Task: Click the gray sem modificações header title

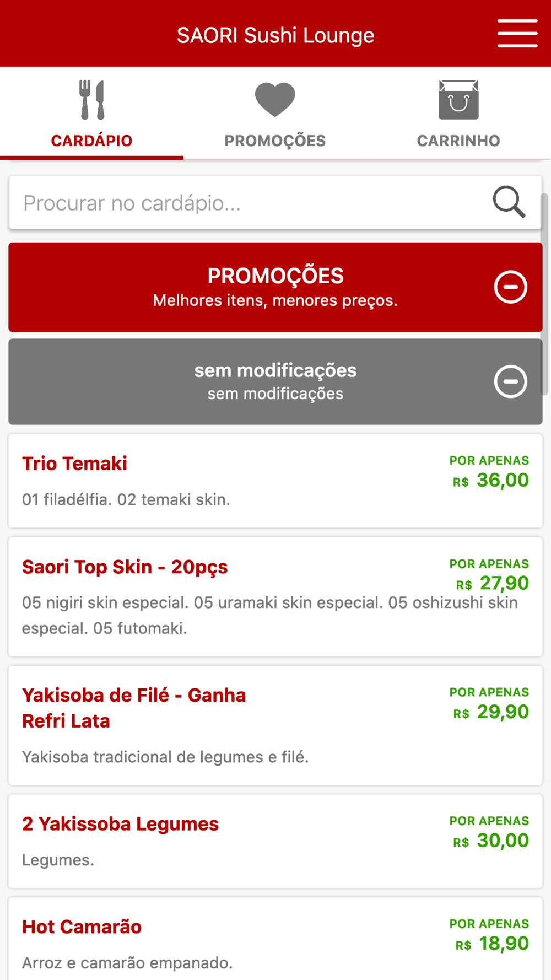Action: (275, 370)
